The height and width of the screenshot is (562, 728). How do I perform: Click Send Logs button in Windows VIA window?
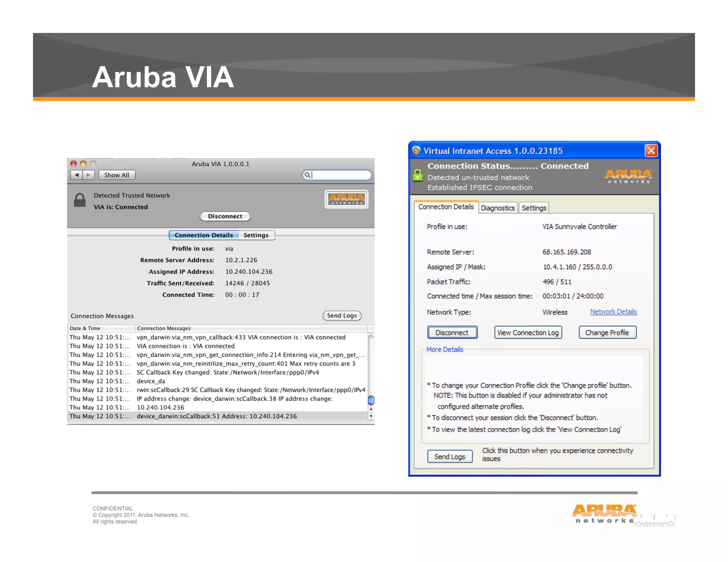[x=450, y=456]
